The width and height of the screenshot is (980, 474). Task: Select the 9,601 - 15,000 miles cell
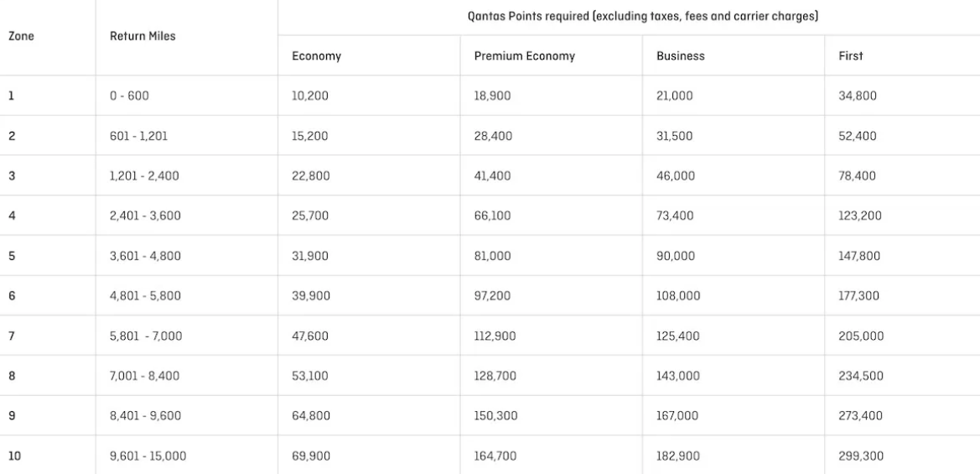(x=148, y=456)
